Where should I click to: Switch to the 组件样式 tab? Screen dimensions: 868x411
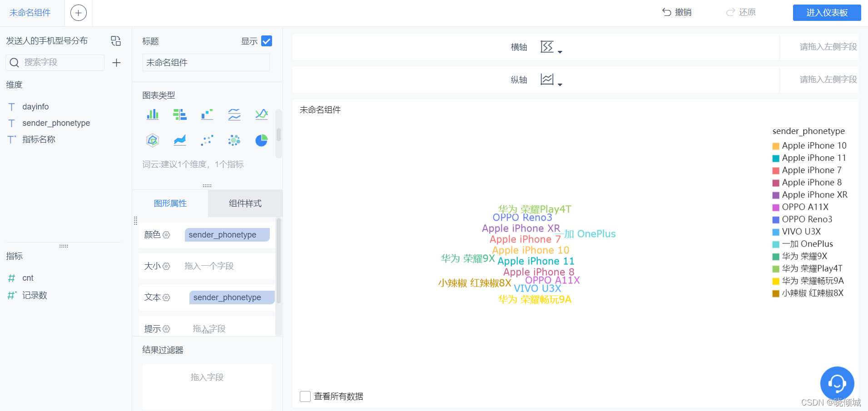coord(245,203)
